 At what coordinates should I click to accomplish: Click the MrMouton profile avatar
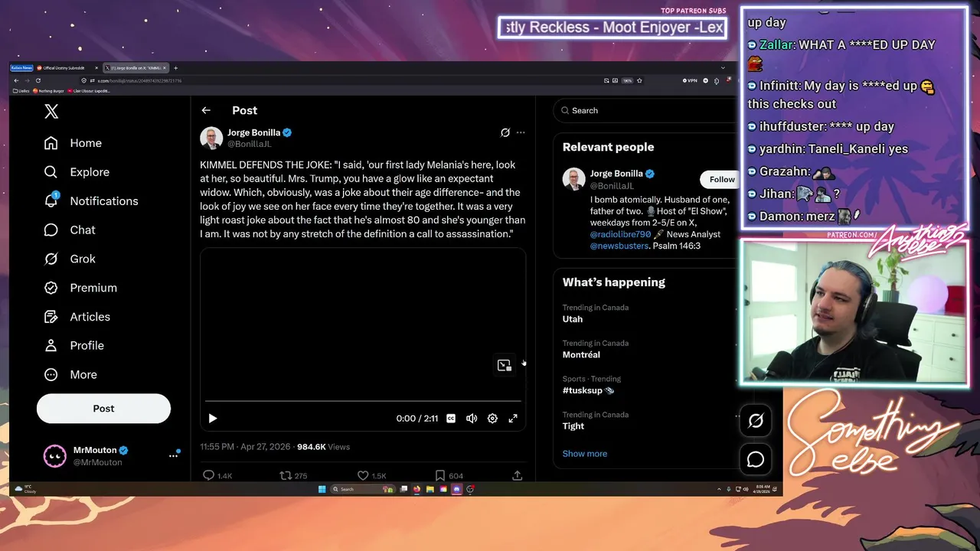[x=54, y=456]
